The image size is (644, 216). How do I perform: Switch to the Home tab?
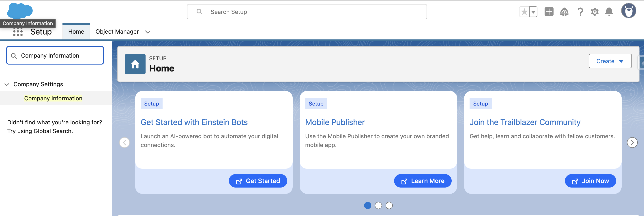pos(76,32)
